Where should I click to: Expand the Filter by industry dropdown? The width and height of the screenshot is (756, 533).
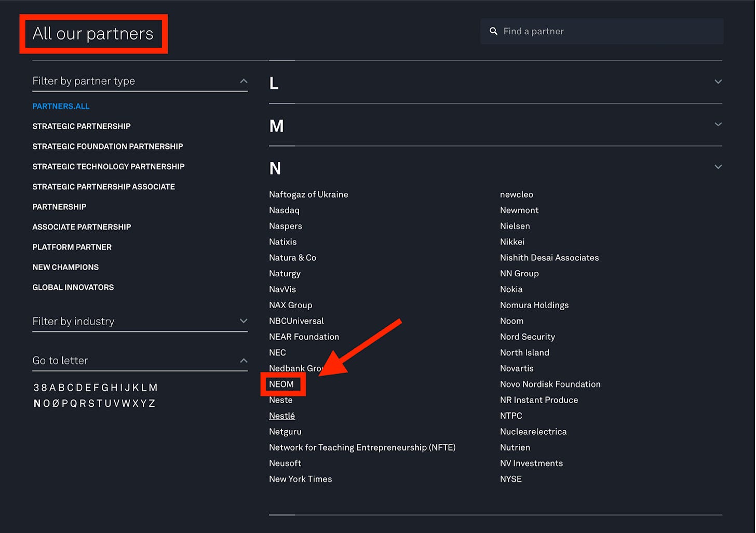pos(244,321)
